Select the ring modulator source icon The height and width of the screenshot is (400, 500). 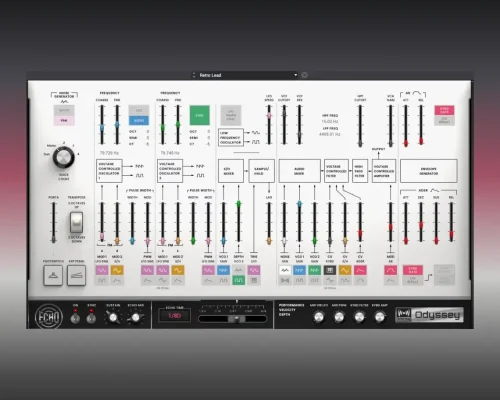pyautogui.click(x=284, y=280)
